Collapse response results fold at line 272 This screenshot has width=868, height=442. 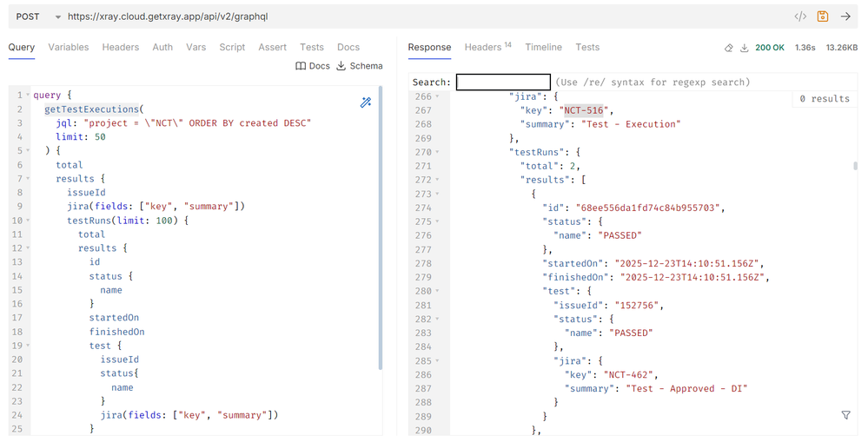coord(437,180)
